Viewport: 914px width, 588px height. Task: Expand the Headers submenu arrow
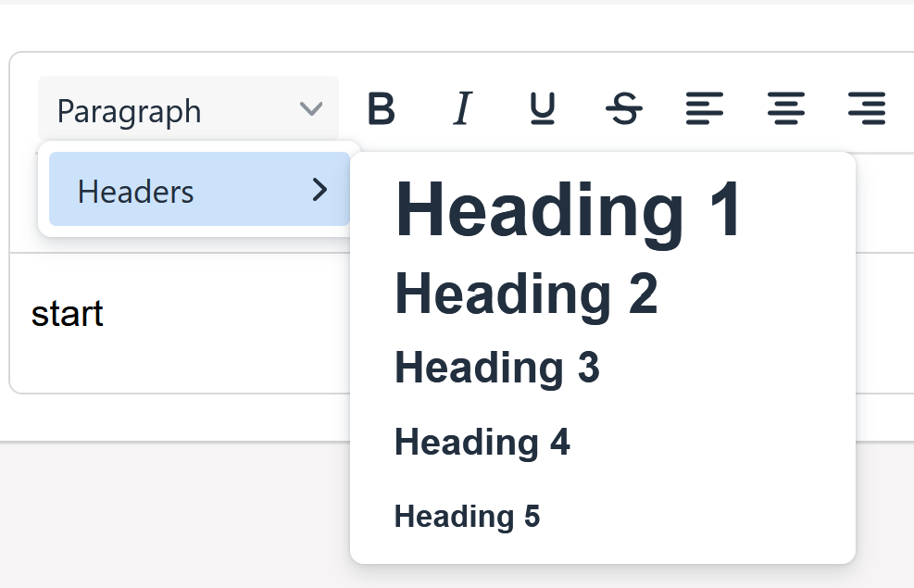coord(319,190)
